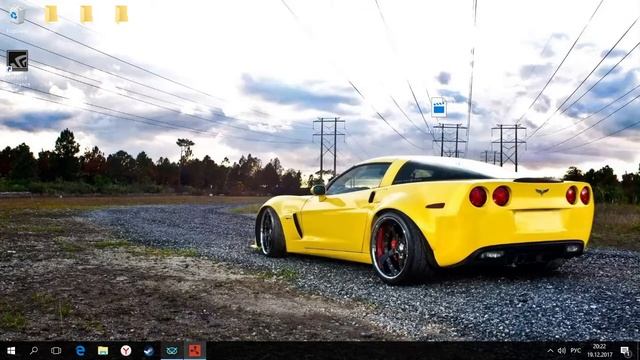Show hidden system tray icons
This screenshot has width=640, height=360.
550,351
